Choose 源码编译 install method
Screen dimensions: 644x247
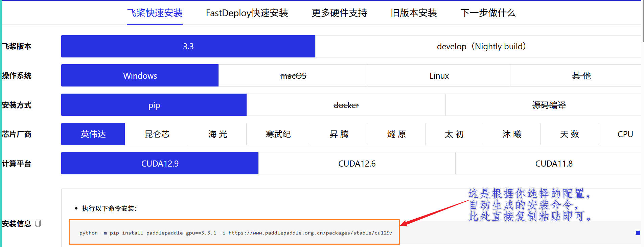click(544, 105)
